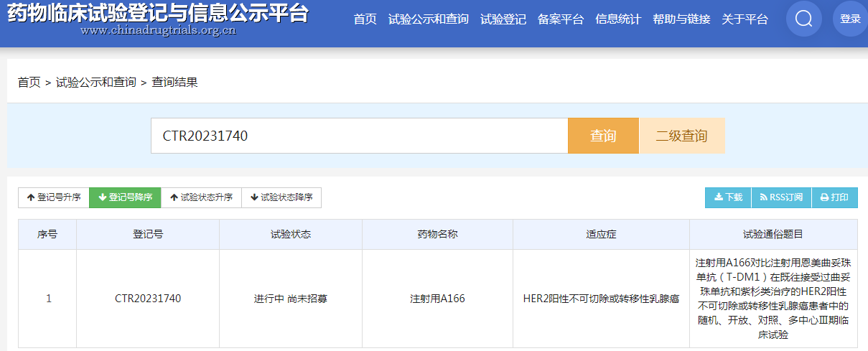This screenshot has width=868, height=351.
Task: Click the 试验通俗题目 column header
Action: [773, 235]
